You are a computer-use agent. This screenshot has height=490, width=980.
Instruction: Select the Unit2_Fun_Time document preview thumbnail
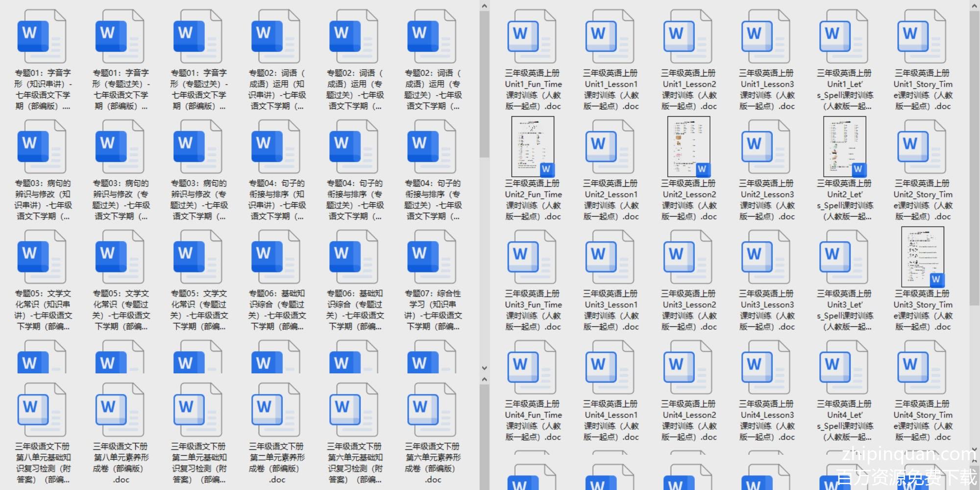click(x=533, y=147)
